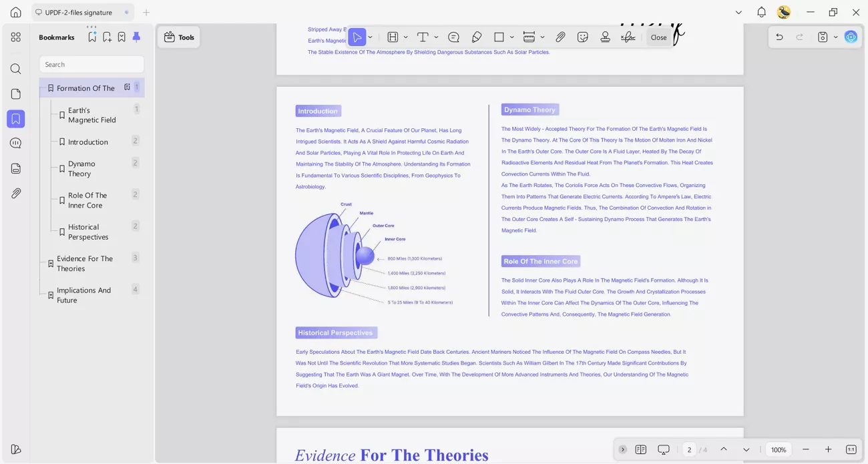Select the sticker tool
Viewport: 868px width, 464px height.
click(583, 37)
